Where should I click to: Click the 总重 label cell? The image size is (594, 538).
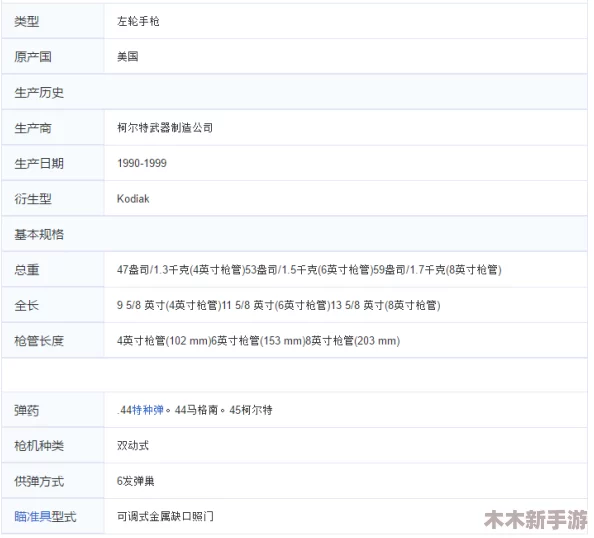pos(53,270)
